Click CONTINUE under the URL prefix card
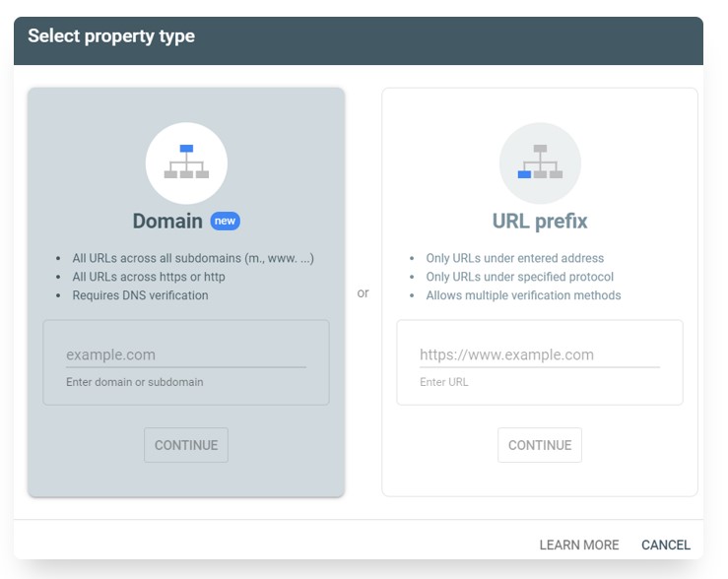The image size is (728, 579). pos(540,445)
